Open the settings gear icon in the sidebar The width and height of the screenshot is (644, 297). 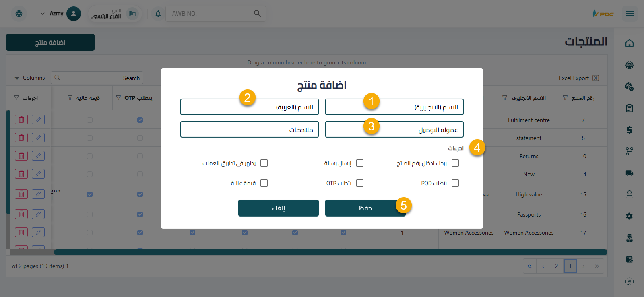tap(630, 216)
